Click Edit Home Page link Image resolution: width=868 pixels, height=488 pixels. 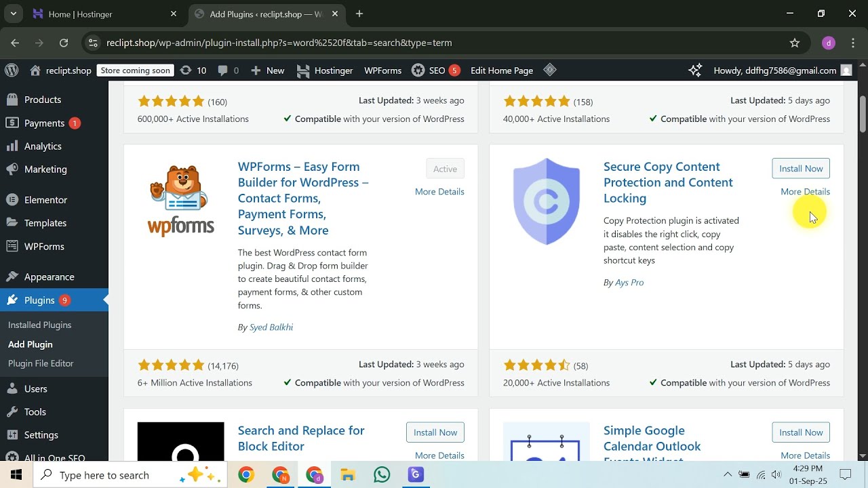coord(502,70)
